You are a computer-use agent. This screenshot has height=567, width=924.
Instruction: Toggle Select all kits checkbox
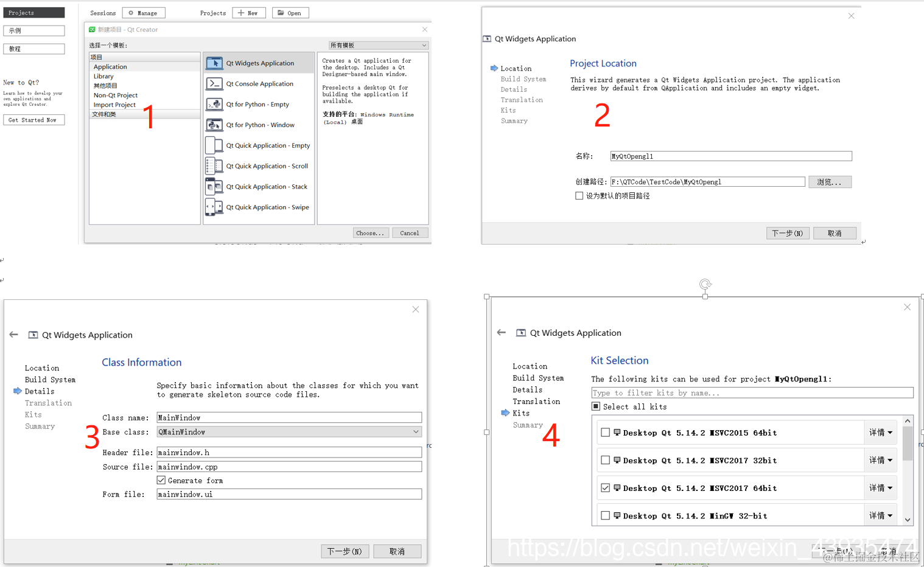click(596, 406)
